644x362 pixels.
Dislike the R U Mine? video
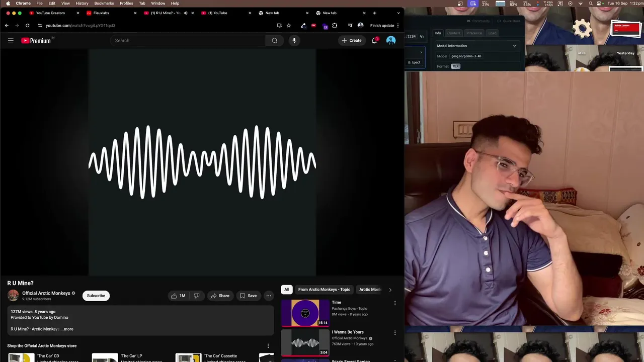[197, 296]
